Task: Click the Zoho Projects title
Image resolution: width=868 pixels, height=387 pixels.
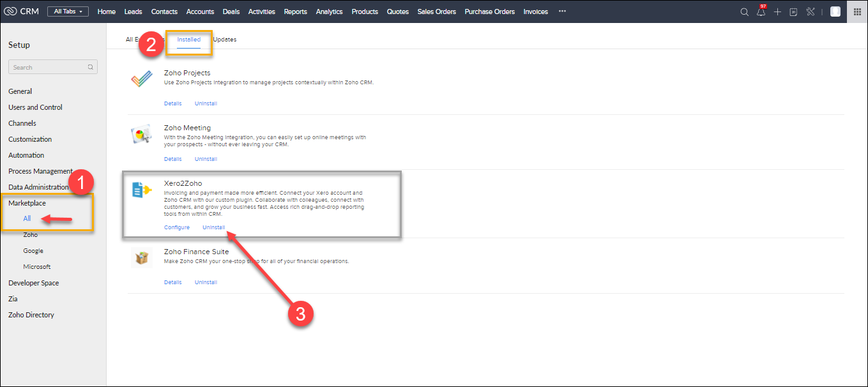Action: pos(187,73)
